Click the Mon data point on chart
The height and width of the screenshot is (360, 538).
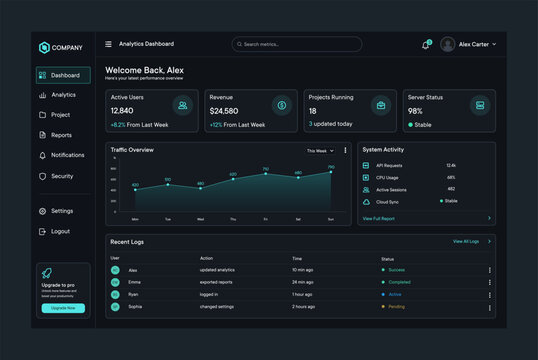(x=135, y=190)
